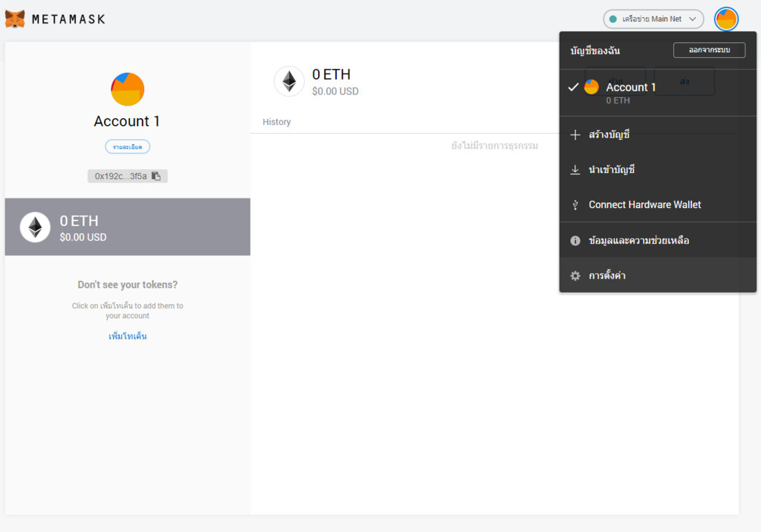
Task: Select Connect Hardware Wallet menu item
Action: (x=644, y=205)
